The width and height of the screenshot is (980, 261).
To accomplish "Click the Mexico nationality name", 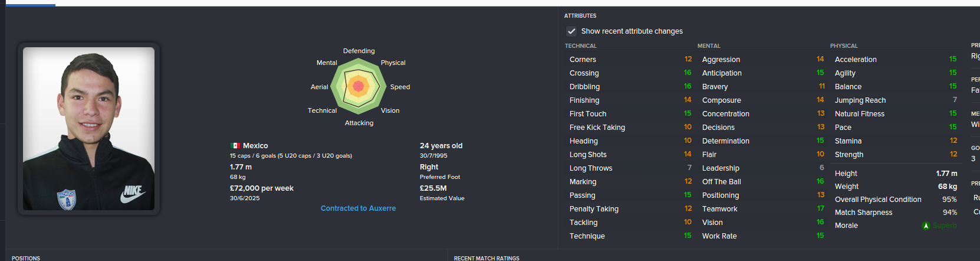I will click(x=255, y=146).
